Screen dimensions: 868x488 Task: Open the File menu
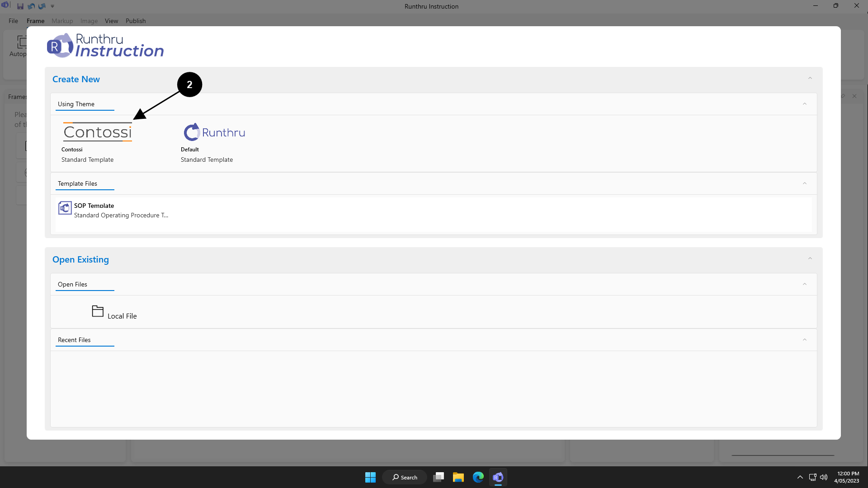pyautogui.click(x=13, y=21)
